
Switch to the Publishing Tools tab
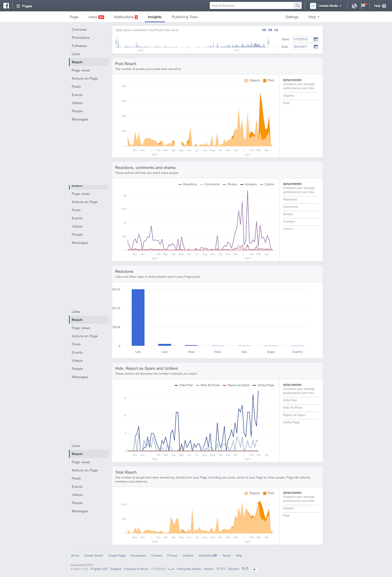pyautogui.click(x=185, y=17)
